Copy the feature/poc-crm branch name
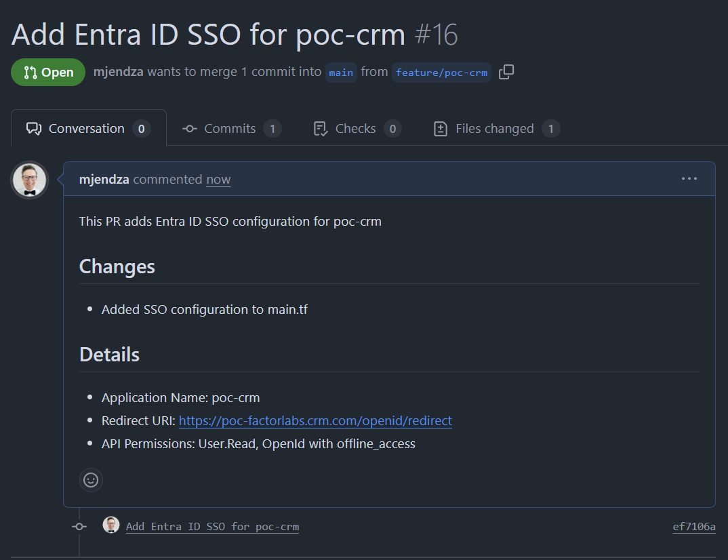Image resolution: width=728 pixels, height=560 pixels. (506, 72)
